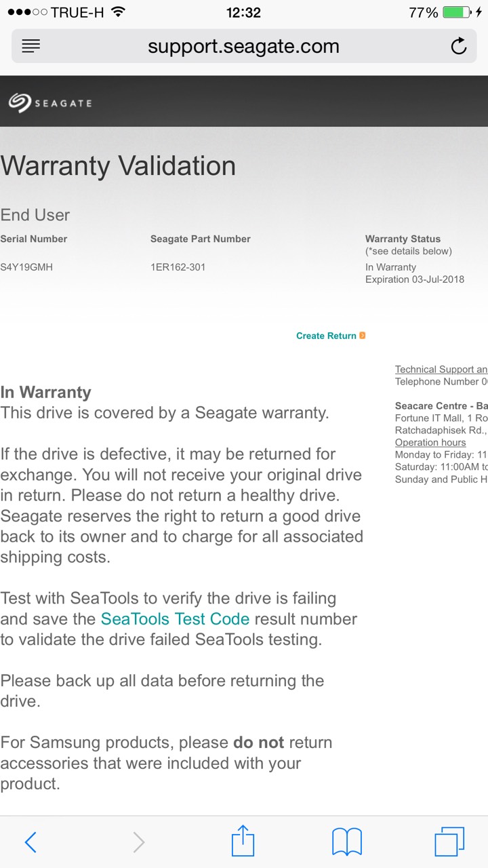Open the Share sheet icon

coord(243,842)
